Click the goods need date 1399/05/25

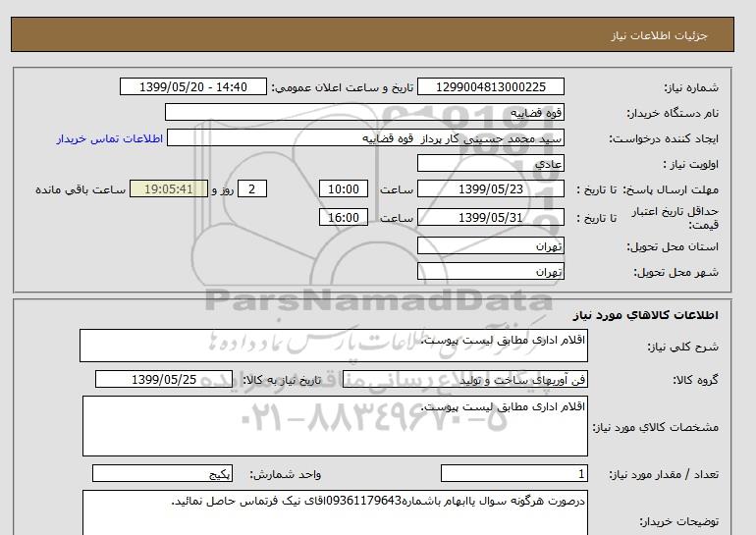(164, 379)
